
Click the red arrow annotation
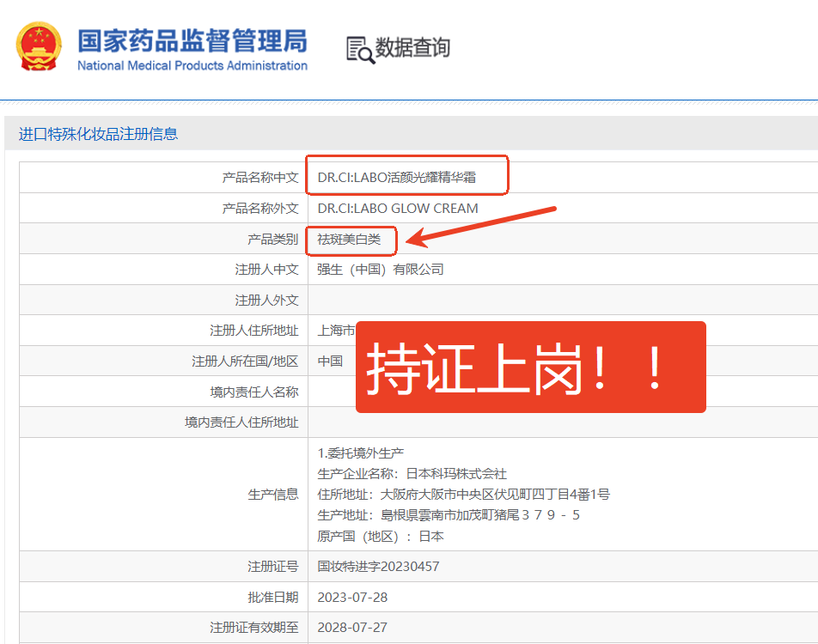coord(481,224)
